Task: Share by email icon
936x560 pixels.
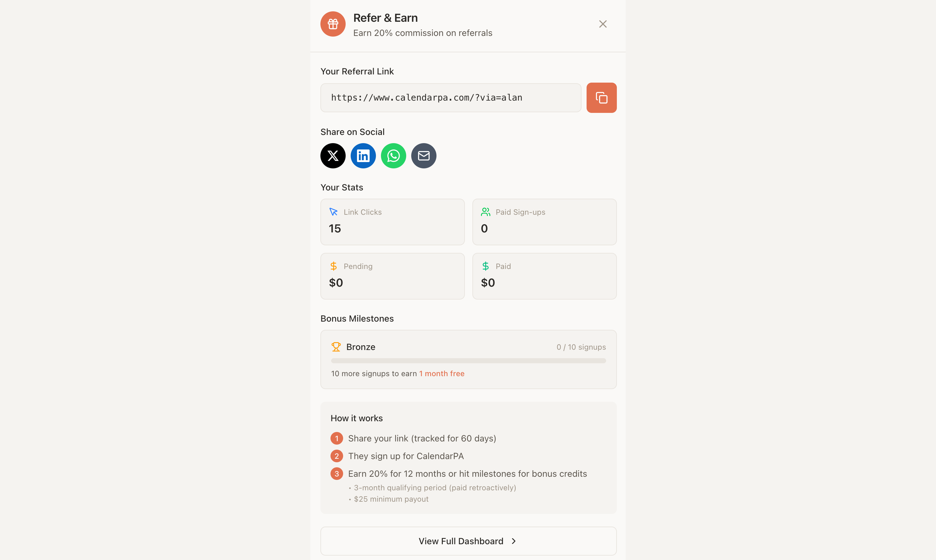Action: click(x=424, y=155)
